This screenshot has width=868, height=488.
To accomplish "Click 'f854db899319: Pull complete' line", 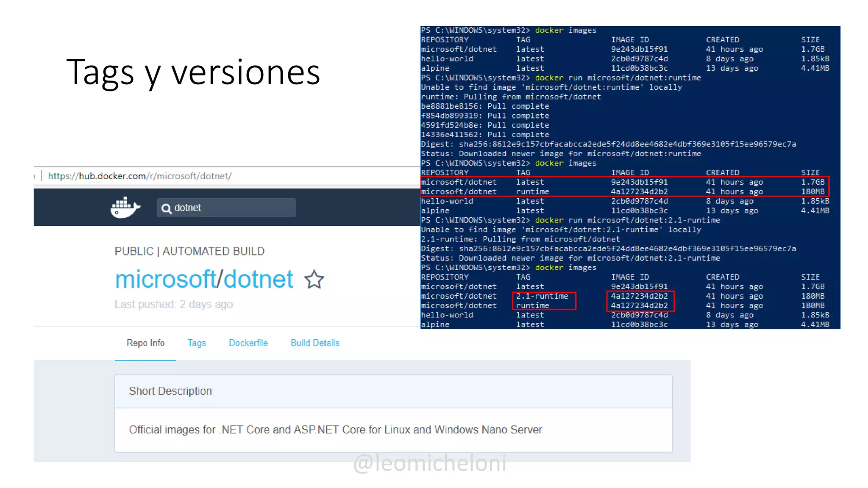I will tap(485, 116).
